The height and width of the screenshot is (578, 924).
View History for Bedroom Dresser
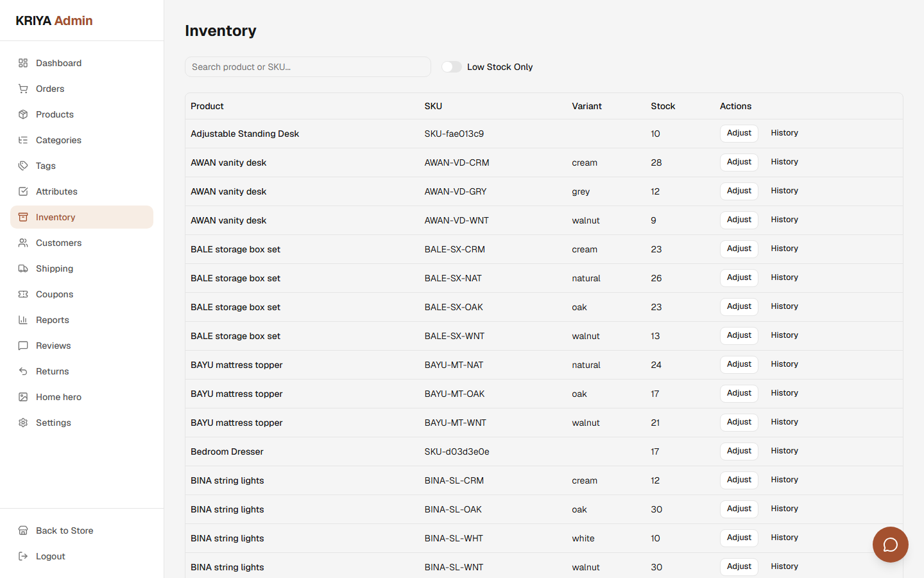point(784,451)
